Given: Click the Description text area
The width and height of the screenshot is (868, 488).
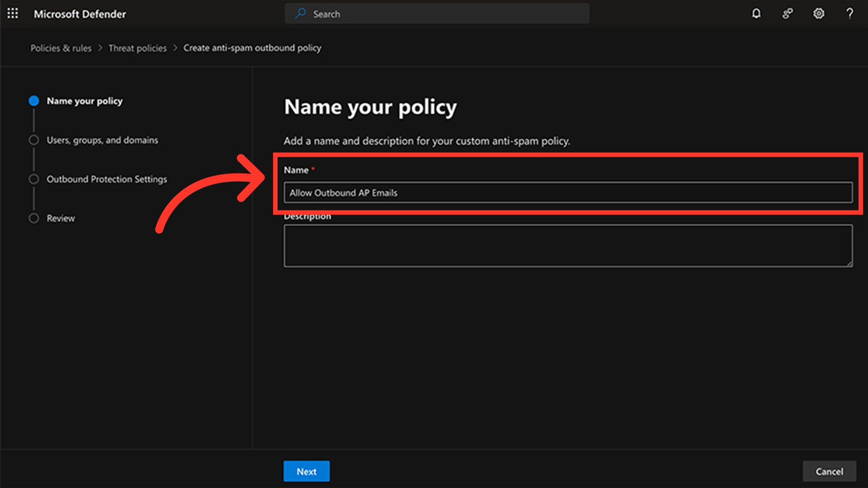Looking at the screenshot, I should tap(568, 245).
